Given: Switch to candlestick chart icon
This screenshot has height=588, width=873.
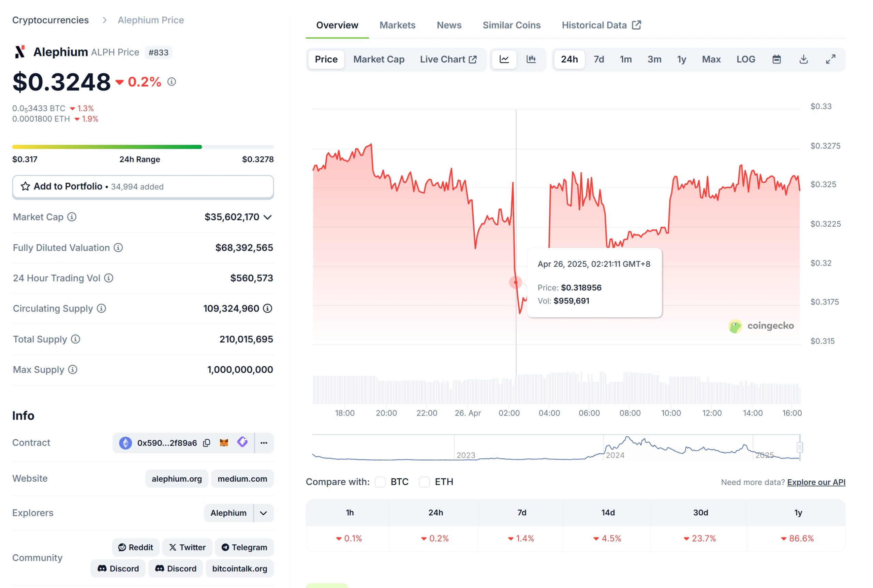Looking at the screenshot, I should pyautogui.click(x=531, y=59).
